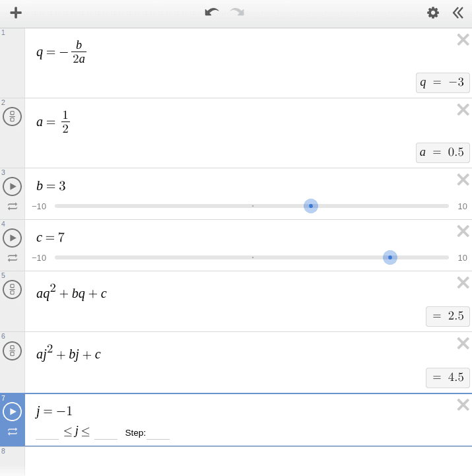Click the j upper bound input field
The height and width of the screenshot is (476, 472).
pyautogui.click(x=106, y=433)
